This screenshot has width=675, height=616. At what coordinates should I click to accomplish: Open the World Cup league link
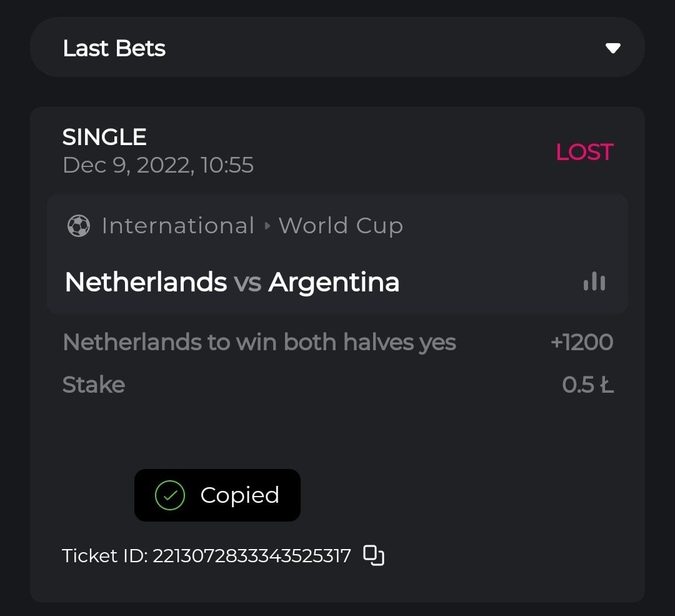341,226
